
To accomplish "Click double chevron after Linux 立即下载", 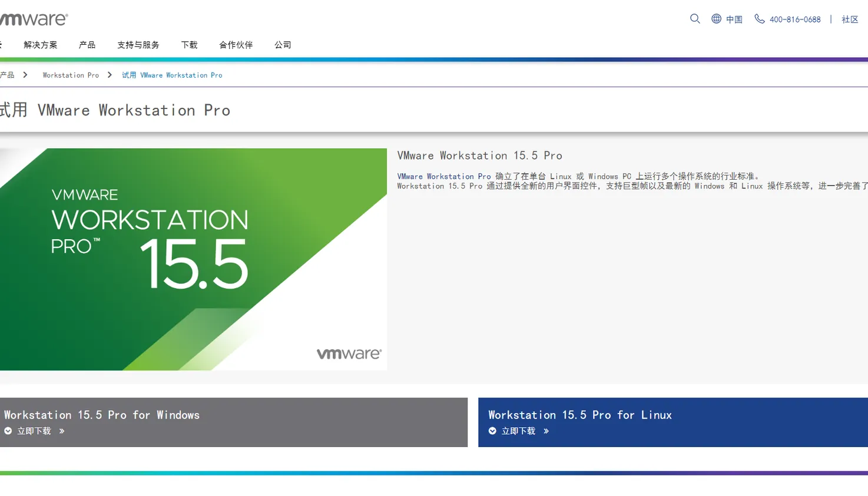I will click(x=546, y=431).
